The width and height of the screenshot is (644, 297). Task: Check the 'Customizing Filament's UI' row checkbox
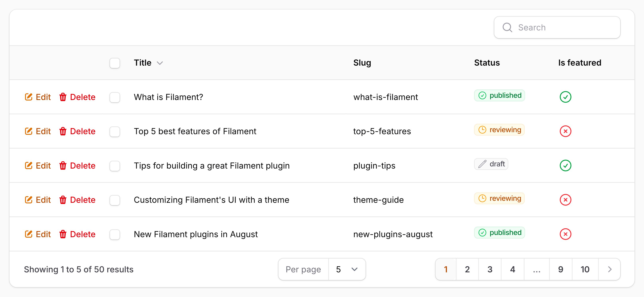coord(115,200)
